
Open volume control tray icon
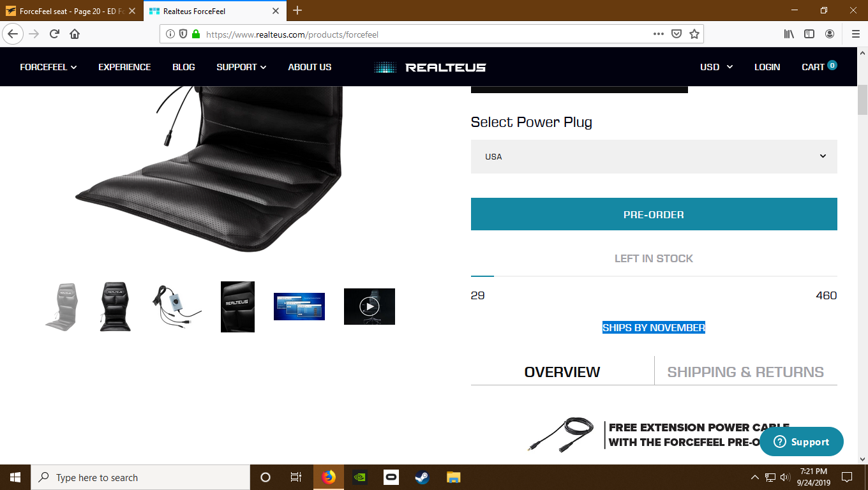(785, 477)
